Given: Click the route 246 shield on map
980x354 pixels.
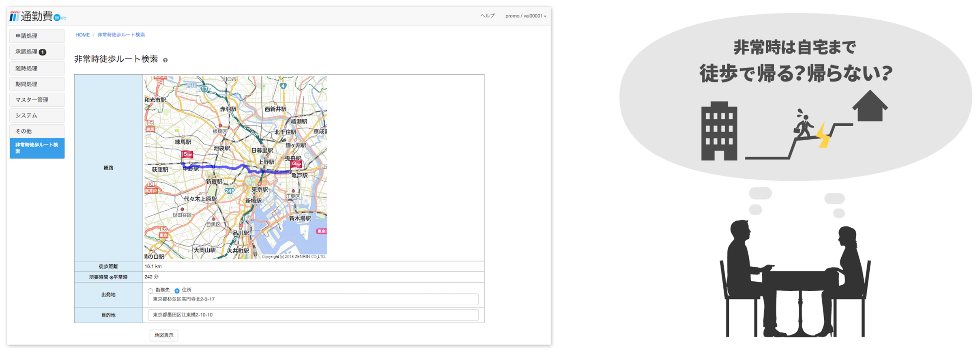Looking at the screenshot, I should (x=230, y=191).
